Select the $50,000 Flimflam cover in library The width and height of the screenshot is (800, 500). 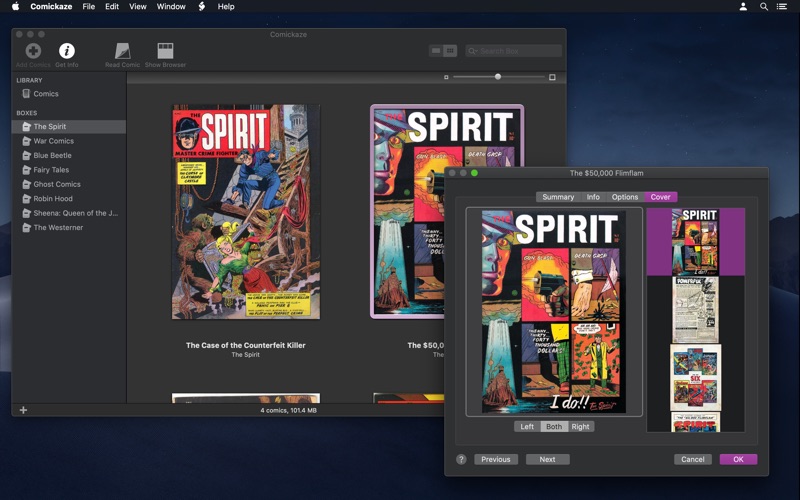coord(408,212)
